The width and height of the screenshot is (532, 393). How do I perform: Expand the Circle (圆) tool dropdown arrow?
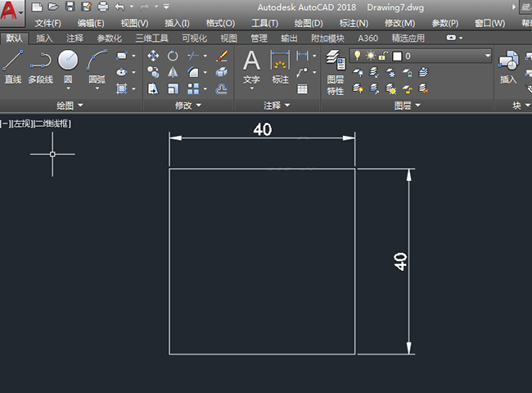click(x=68, y=88)
